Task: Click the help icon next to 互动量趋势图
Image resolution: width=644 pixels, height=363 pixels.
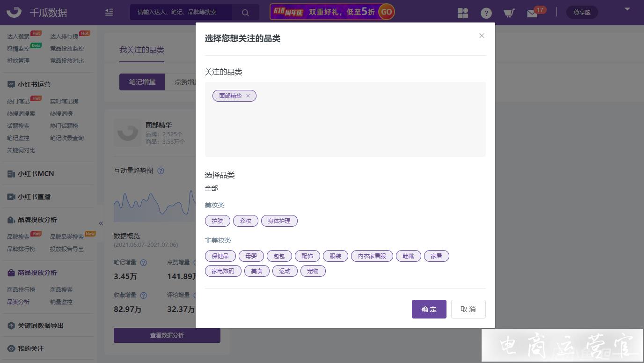Action: pos(161,171)
